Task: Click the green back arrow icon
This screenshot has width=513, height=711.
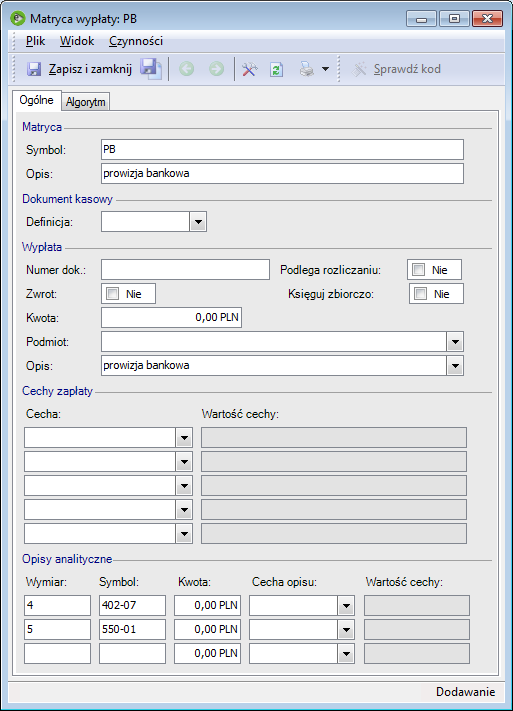Action: (186, 69)
